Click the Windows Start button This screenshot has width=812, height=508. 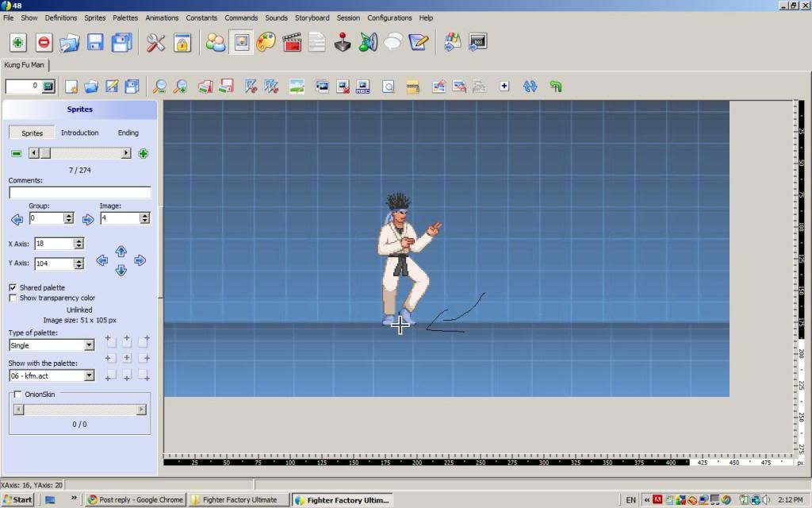click(17, 499)
